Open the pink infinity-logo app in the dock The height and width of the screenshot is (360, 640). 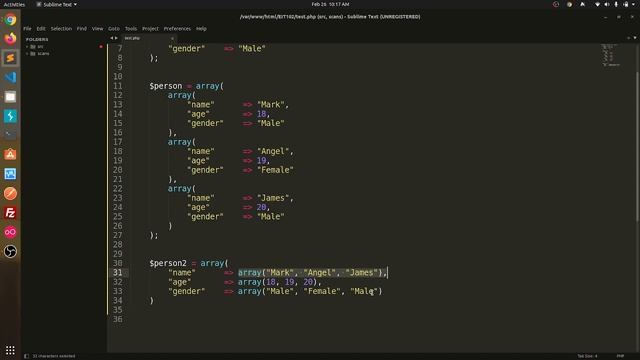pyautogui.click(x=10, y=232)
